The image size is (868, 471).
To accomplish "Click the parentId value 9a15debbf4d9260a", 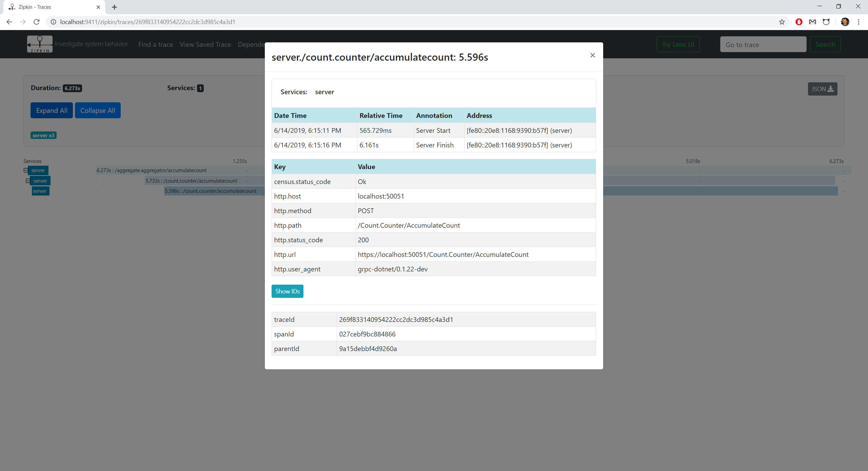I will coord(368,349).
